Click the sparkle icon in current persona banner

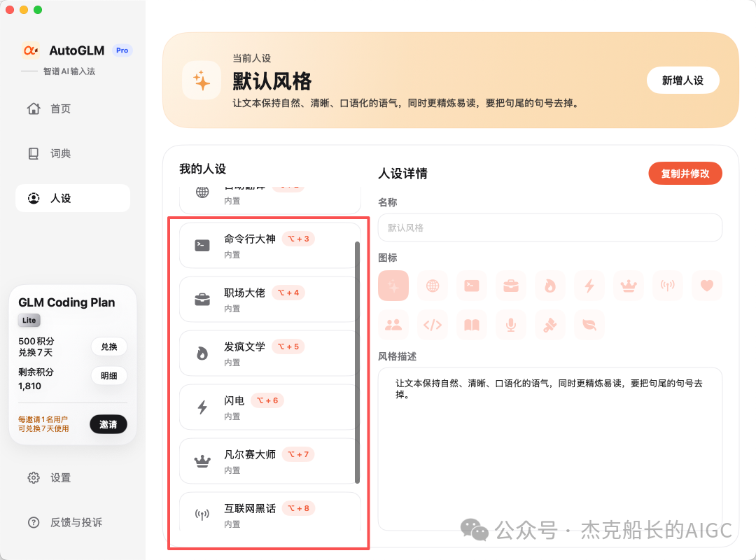click(x=202, y=80)
